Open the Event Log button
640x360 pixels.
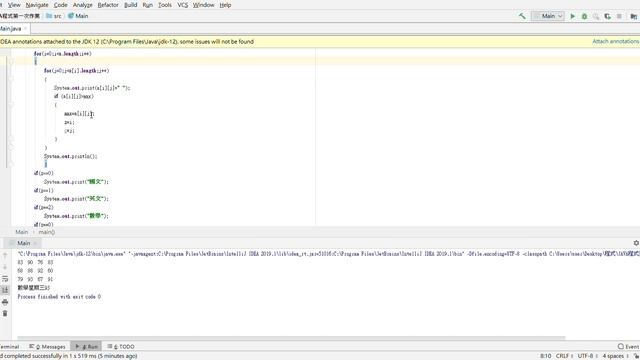pyautogui.click(x=629, y=347)
